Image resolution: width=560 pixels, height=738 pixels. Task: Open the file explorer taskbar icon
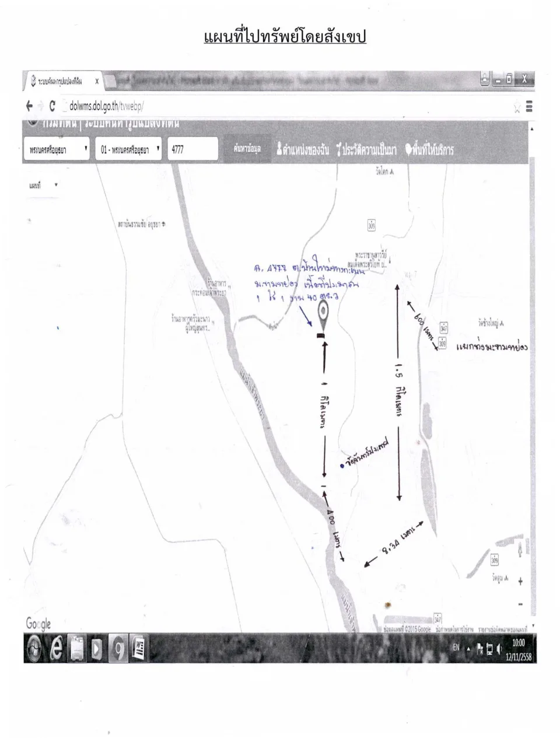click(77, 649)
